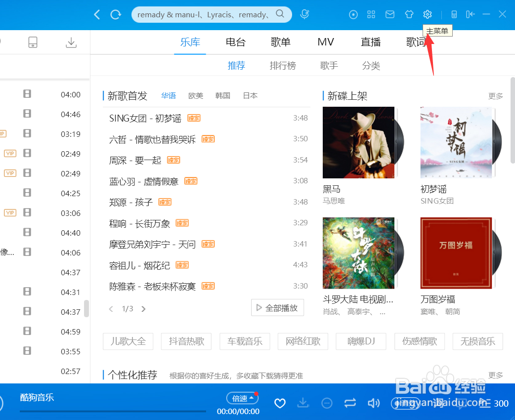Screen dimensions: 515x420
Task: Filter new songs by 欧美
Action: 196,95
